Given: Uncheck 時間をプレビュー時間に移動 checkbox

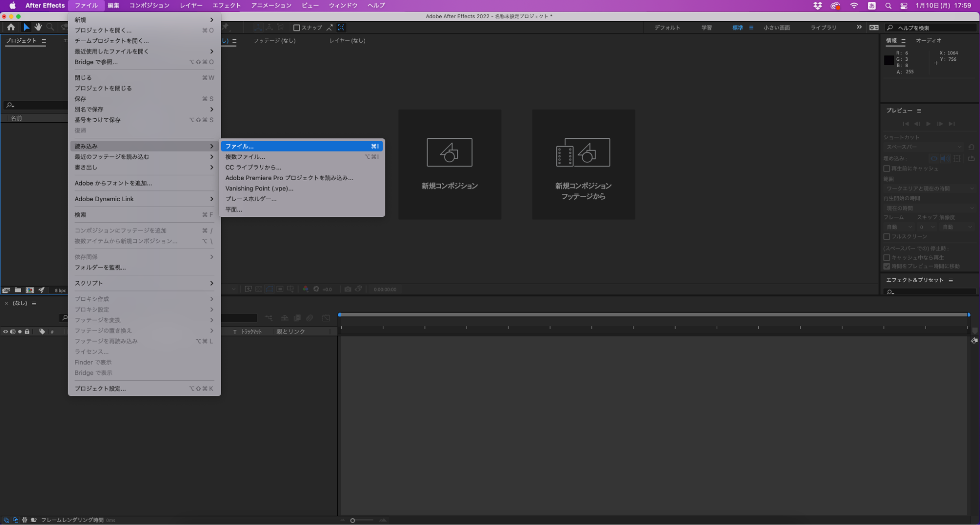Looking at the screenshot, I should pyautogui.click(x=886, y=266).
